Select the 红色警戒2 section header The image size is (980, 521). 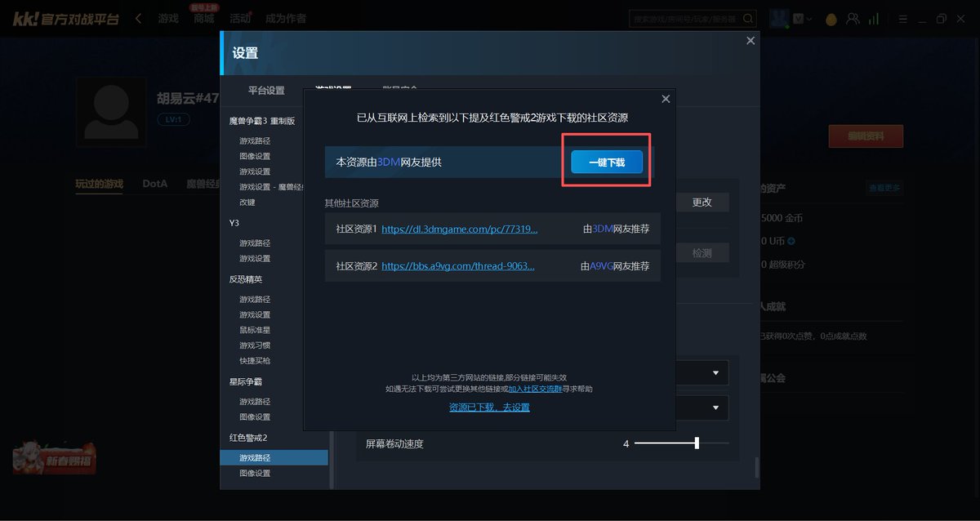(x=248, y=438)
